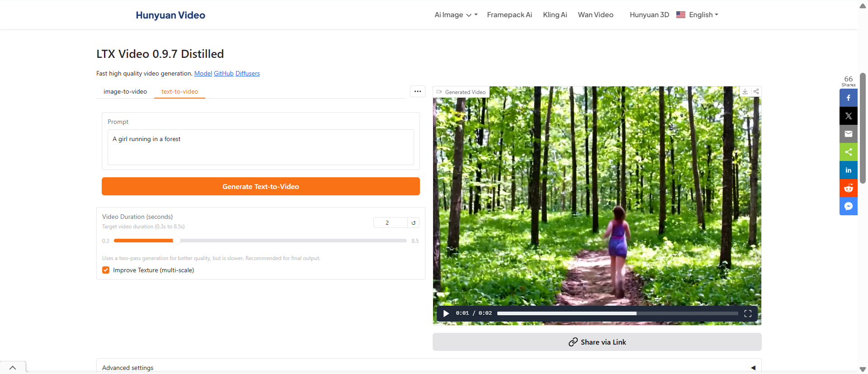Viewport: 868px width, 374px height.
Task: Click the LTX Video 0.9.7 Distilled heading
Action: tap(160, 54)
